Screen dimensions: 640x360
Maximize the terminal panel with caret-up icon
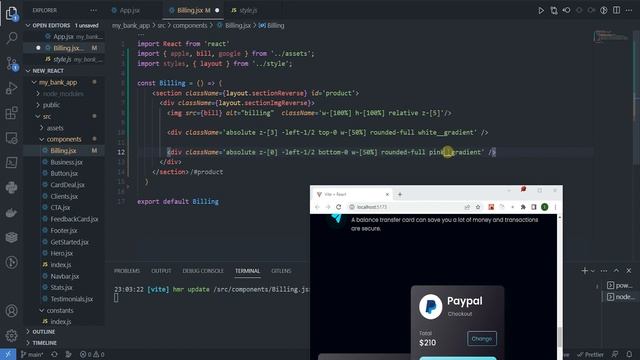(616, 271)
